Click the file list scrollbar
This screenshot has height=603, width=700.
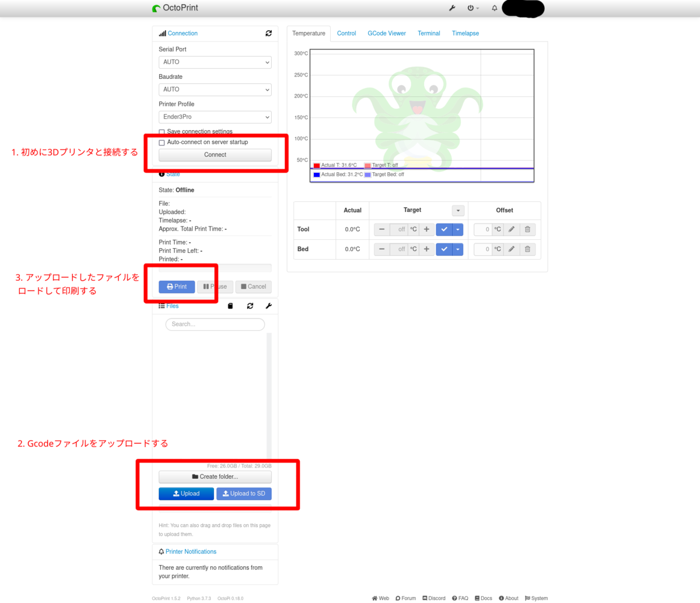[x=269, y=397]
